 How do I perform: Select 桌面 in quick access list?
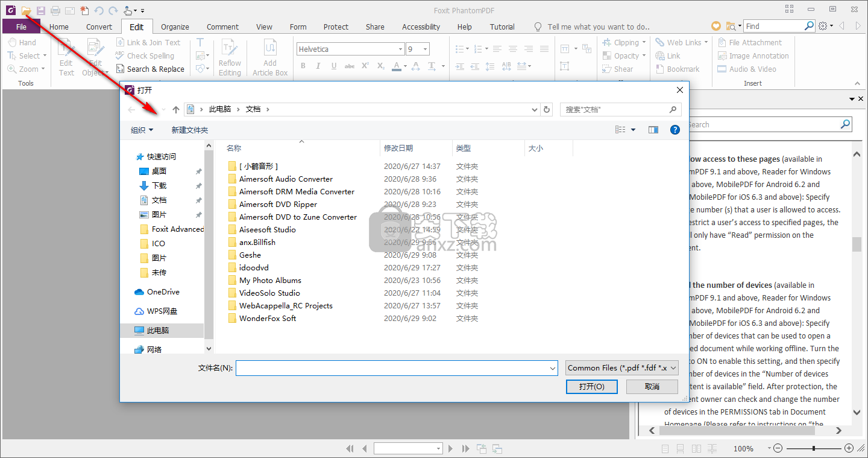click(x=159, y=171)
